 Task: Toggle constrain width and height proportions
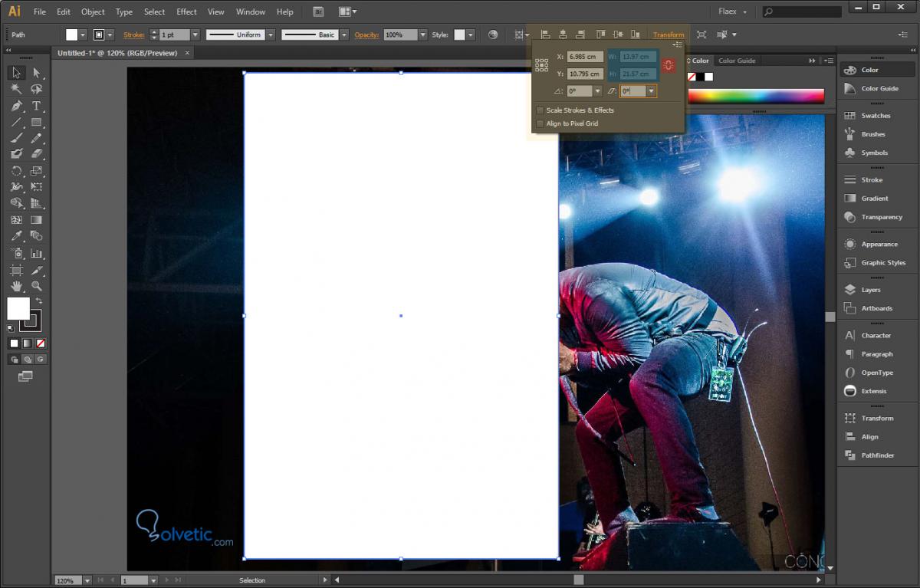pyautogui.click(x=669, y=66)
